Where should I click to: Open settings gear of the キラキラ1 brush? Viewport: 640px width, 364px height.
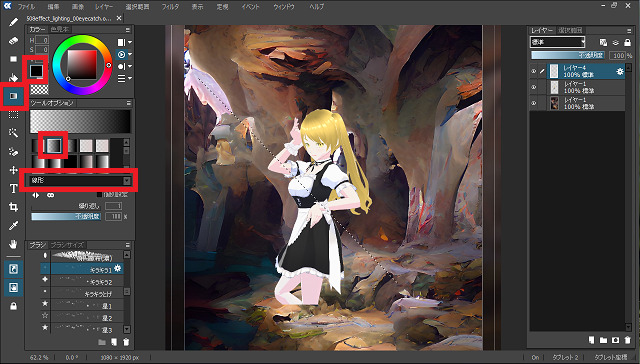pos(118,268)
